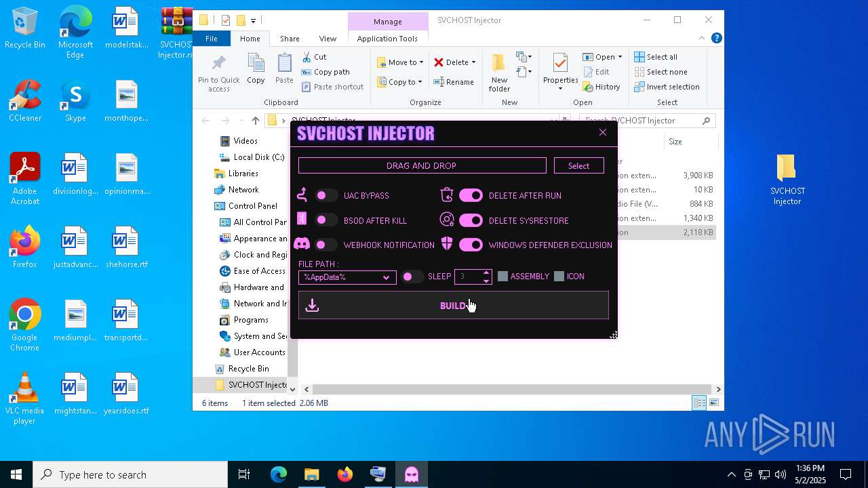
Task: Click the Defender exclusion shield icon
Action: click(446, 244)
